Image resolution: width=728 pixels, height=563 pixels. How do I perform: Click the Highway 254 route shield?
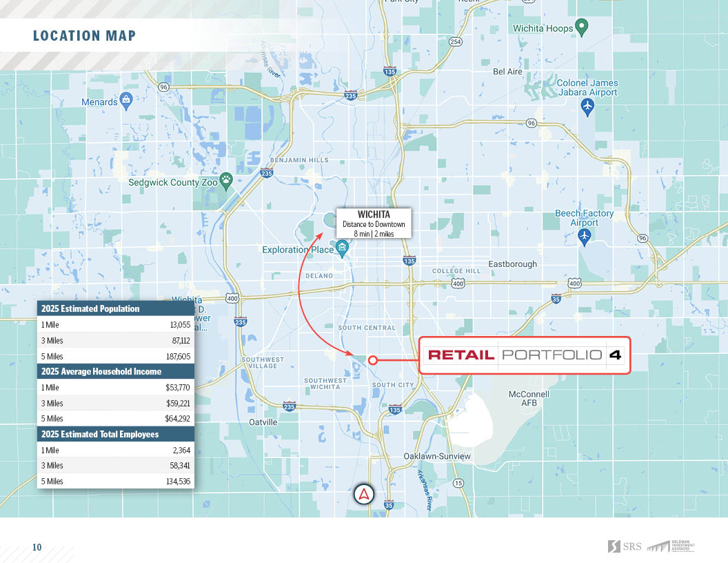point(456,42)
